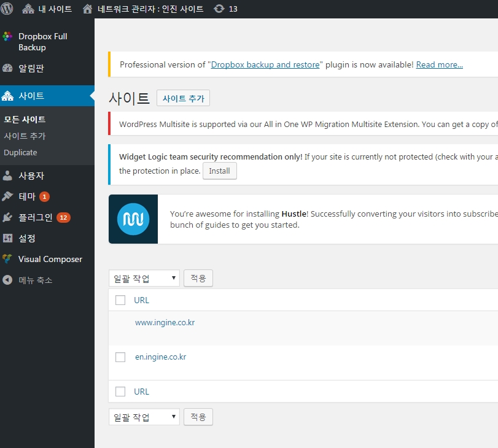Click the 사용자 person icon
Screen dimensions: 498x448
point(7,176)
